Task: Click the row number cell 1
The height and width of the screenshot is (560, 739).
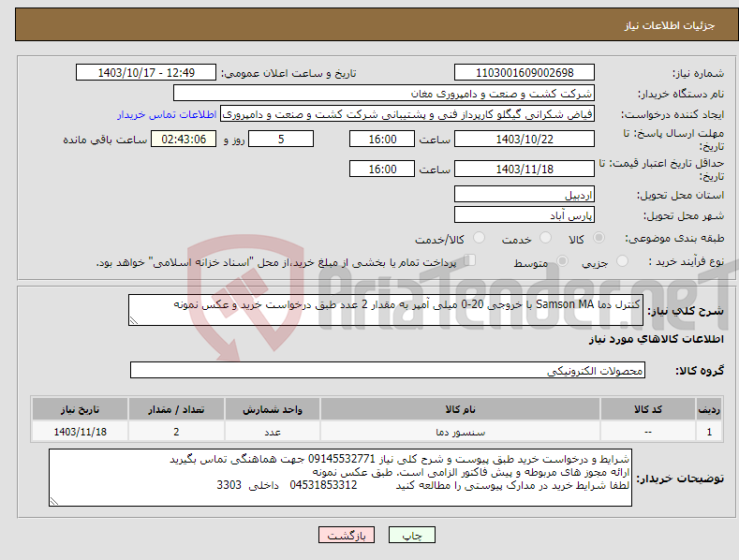Action: 709,432
